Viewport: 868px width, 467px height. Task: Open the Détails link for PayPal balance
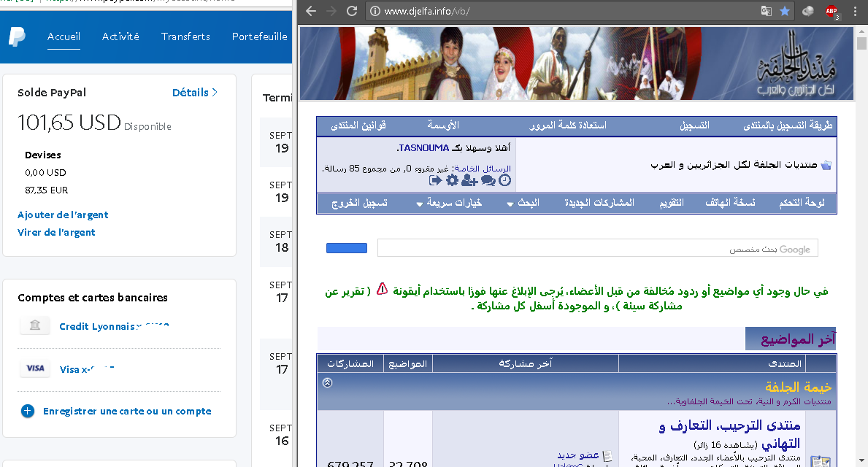point(194,93)
